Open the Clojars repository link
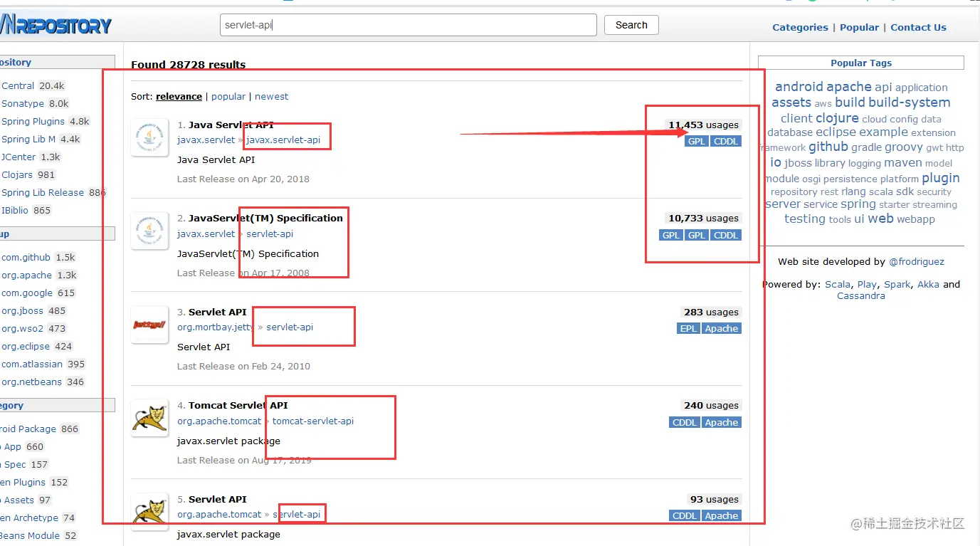 tap(18, 174)
